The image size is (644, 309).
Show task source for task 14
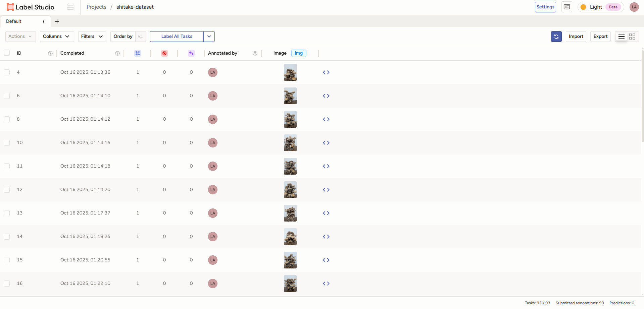tap(326, 237)
